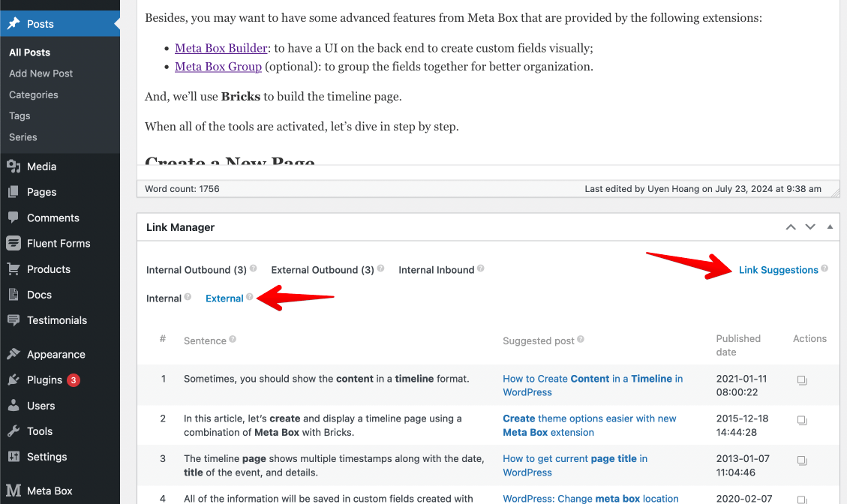Click the Media icon in sidebar
This screenshot has width=847, height=504.
(x=14, y=166)
